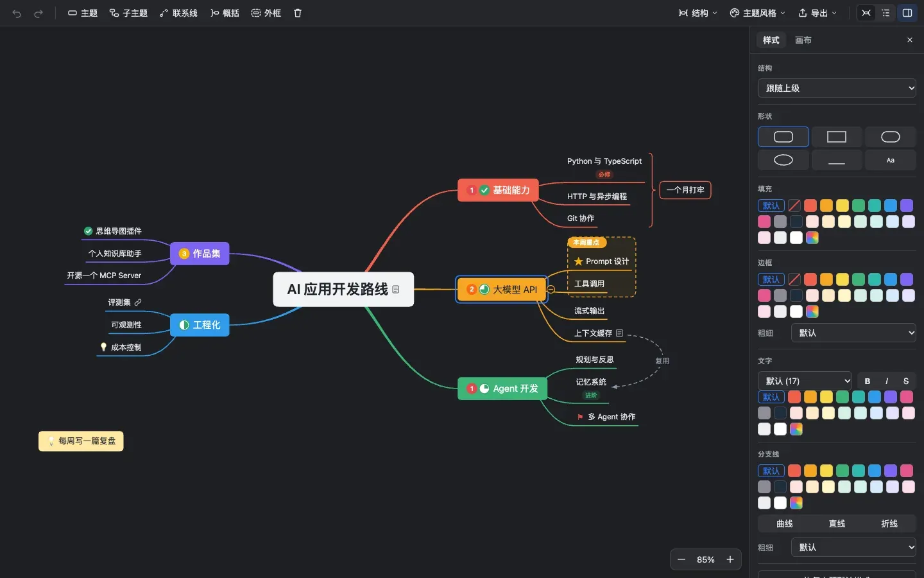Open the 默认 (17) font size dropdown

805,381
